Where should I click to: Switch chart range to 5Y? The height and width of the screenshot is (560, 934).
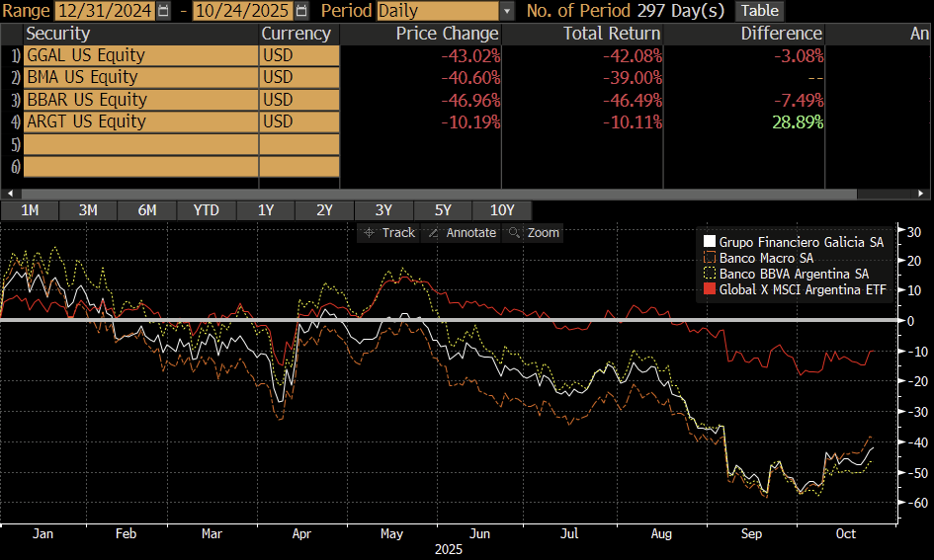tap(443, 210)
